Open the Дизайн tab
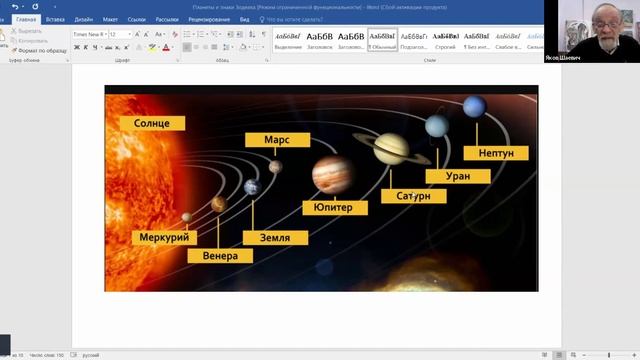 (x=83, y=19)
